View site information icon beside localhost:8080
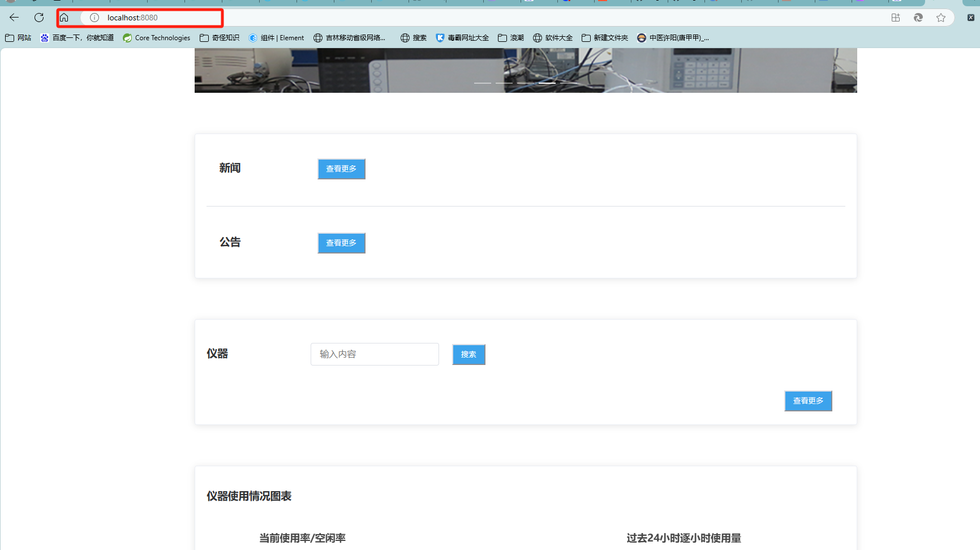The height and width of the screenshot is (550, 980). [x=94, y=18]
